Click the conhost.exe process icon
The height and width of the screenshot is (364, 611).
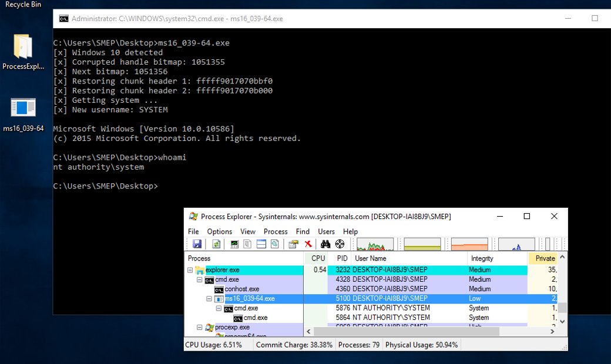(x=219, y=289)
